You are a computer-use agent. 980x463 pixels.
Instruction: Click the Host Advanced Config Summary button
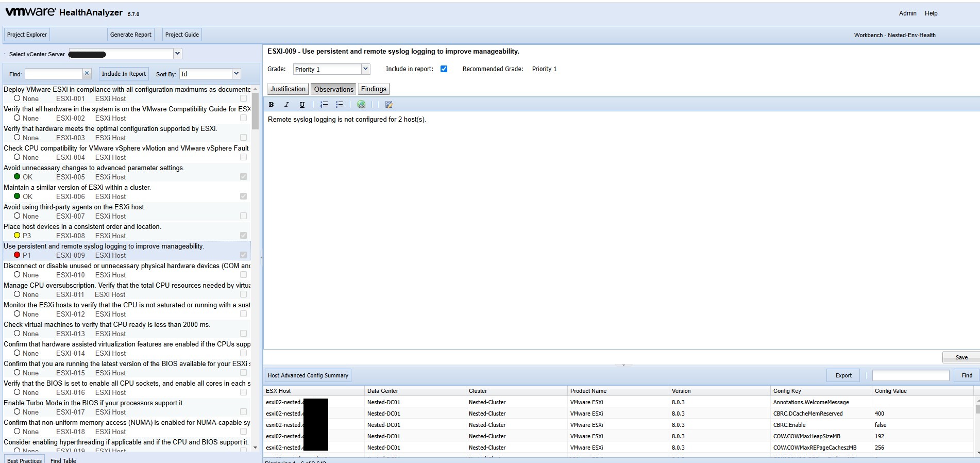coord(308,375)
